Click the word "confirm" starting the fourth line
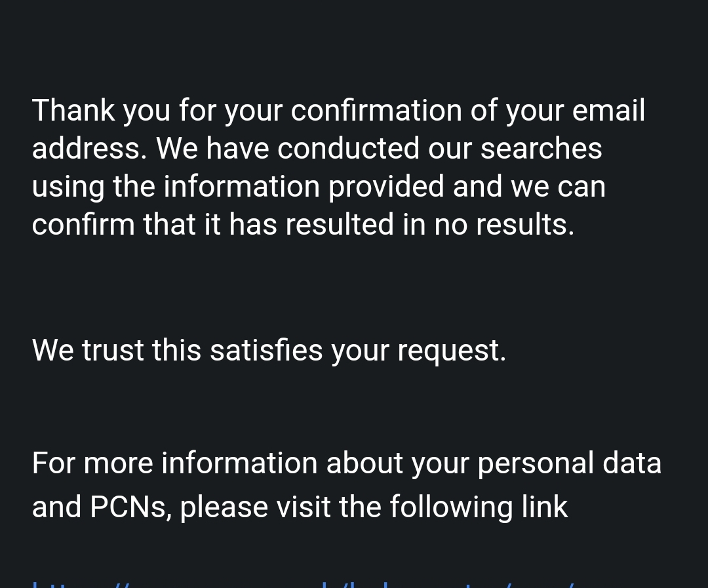The width and height of the screenshot is (708, 588). click(x=83, y=224)
